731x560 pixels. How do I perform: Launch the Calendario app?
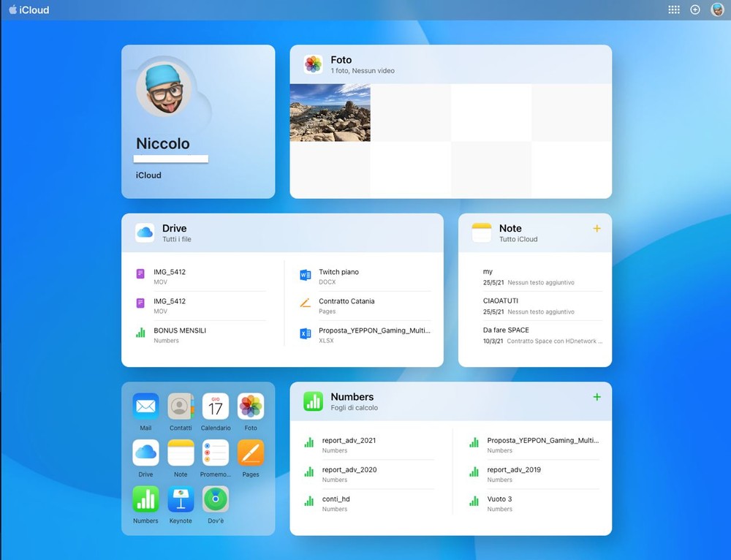[216, 406]
